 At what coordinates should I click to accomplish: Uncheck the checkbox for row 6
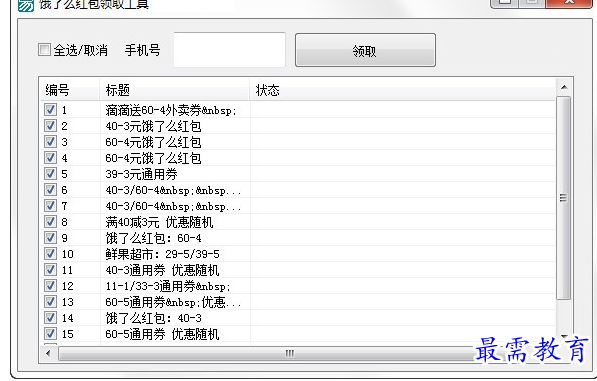[50, 190]
